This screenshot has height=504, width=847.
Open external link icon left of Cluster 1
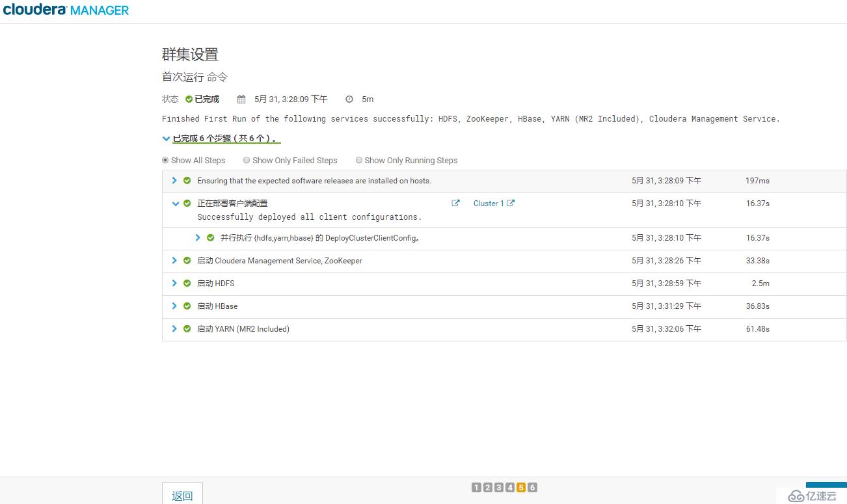pyautogui.click(x=455, y=203)
